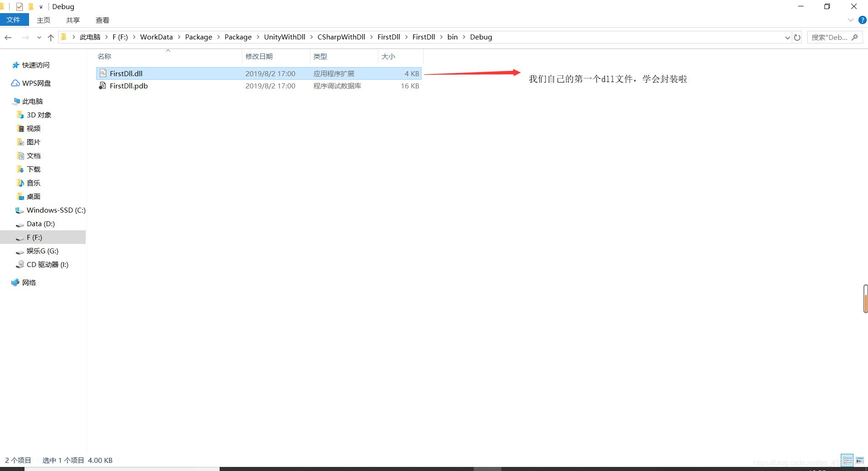Navigate to WorkData breadcrumb
Image resolution: width=868 pixels, height=471 pixels.
(157, 37)
